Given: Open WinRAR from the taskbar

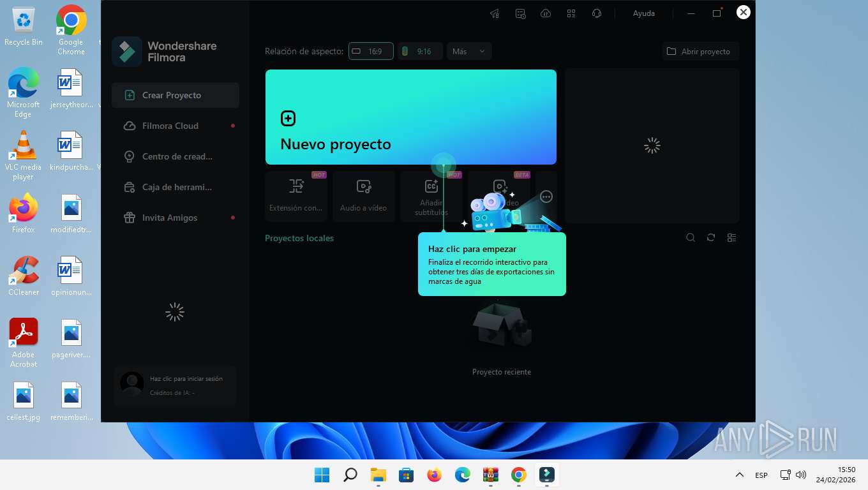Looking at the screenshot, I should pyautogui.click(x=491, y=475).
